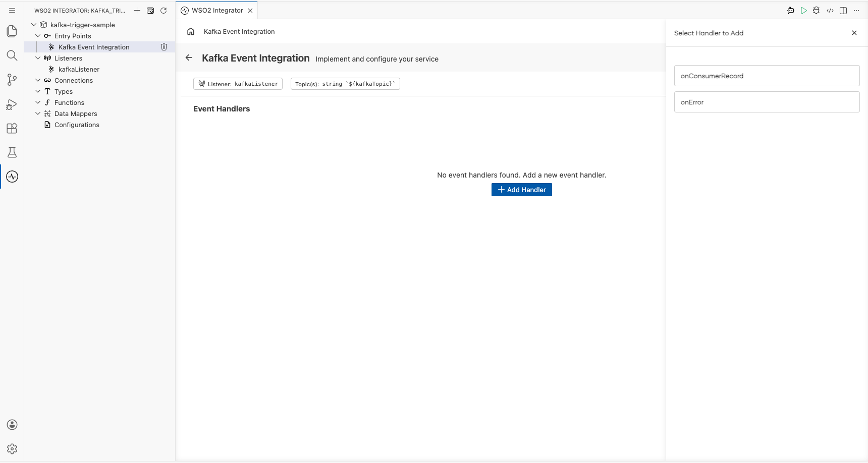This screenshot has height=463, width=868.
Task: Open the Run and Debug view
Action: point(12,104)
